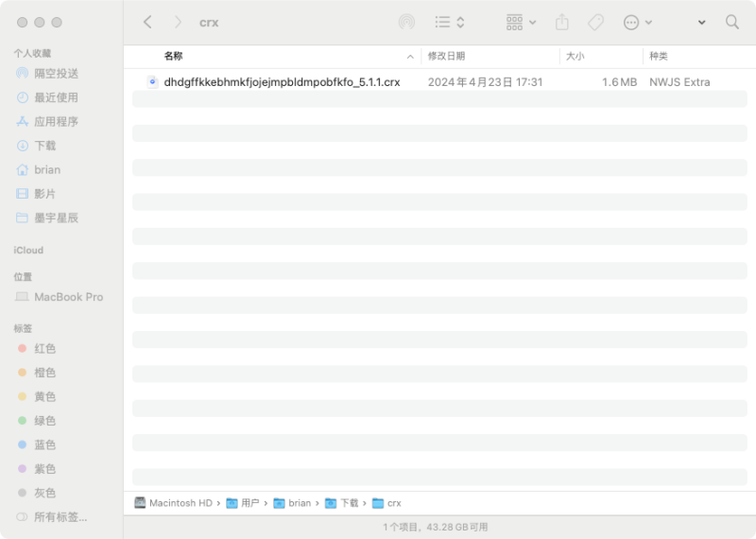Click the 红色 tag color dot
This screenshot has width=756, height=539.
click(22, 349)
